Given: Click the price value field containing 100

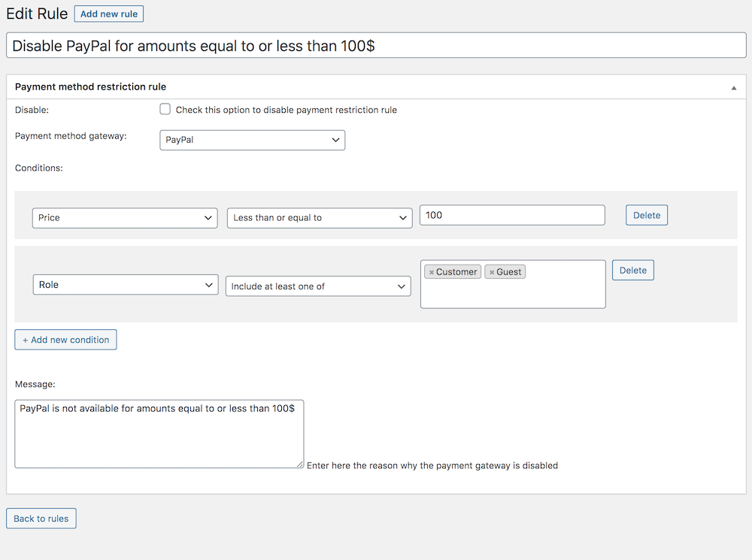Looking at the screenshot, I should pos(511,215).
